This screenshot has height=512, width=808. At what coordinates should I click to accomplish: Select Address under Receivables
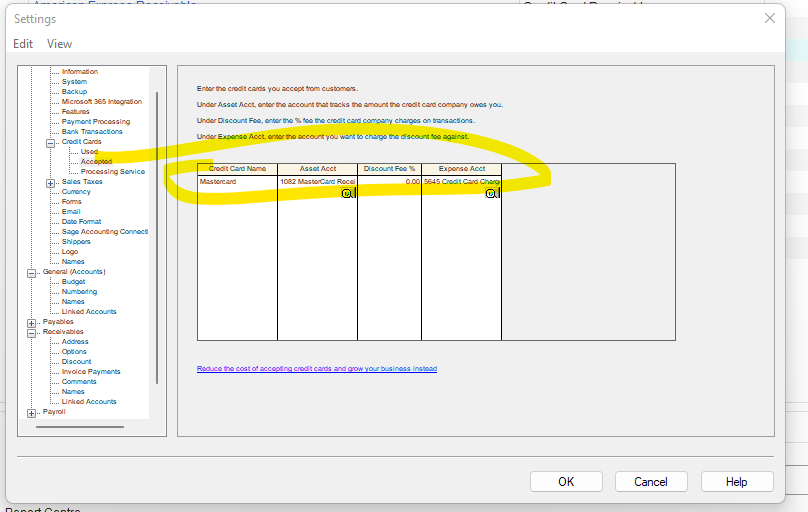click(x=75, y=342)
